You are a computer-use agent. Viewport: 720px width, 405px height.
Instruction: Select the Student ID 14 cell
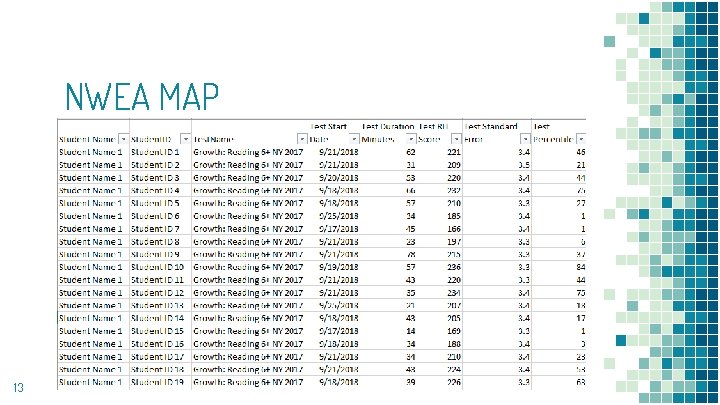click(x=158, y=318)
